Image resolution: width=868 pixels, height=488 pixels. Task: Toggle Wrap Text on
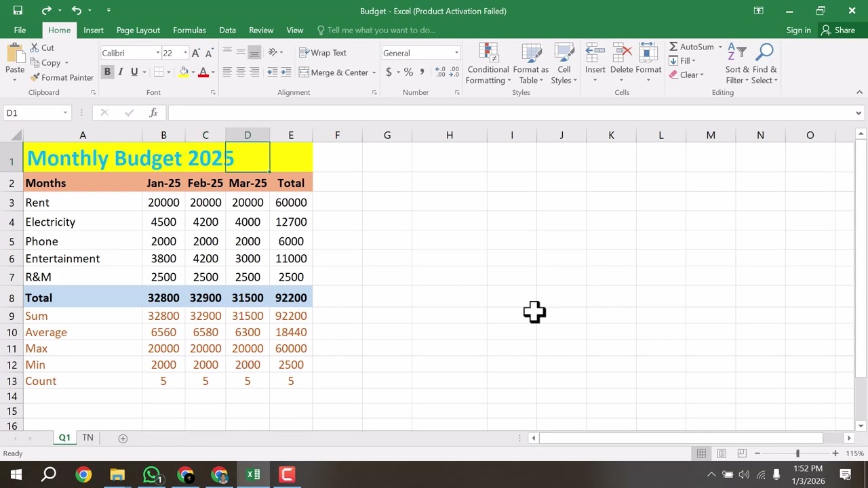(x=323, y=53)
